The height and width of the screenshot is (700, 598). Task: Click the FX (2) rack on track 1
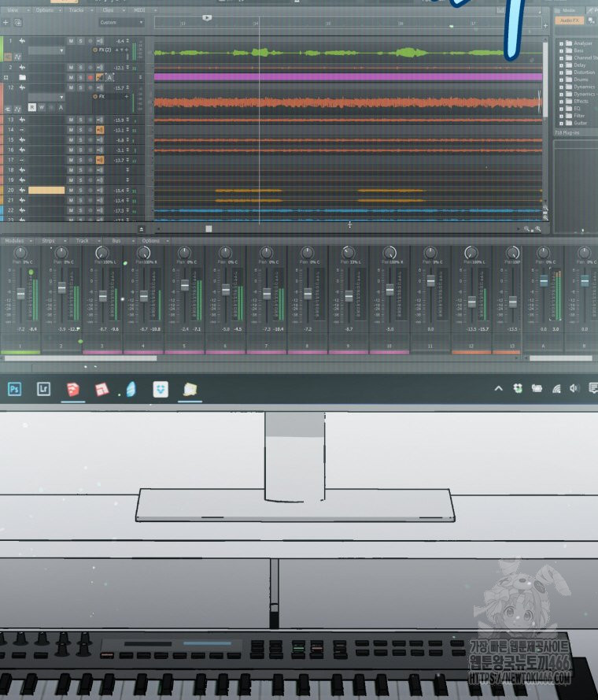pyautogui.click(x=102, y=50)
